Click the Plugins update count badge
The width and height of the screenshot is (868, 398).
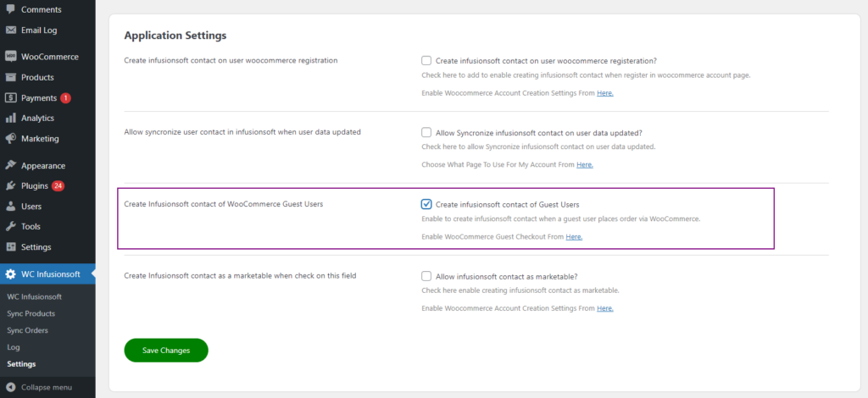pos(58,185)
